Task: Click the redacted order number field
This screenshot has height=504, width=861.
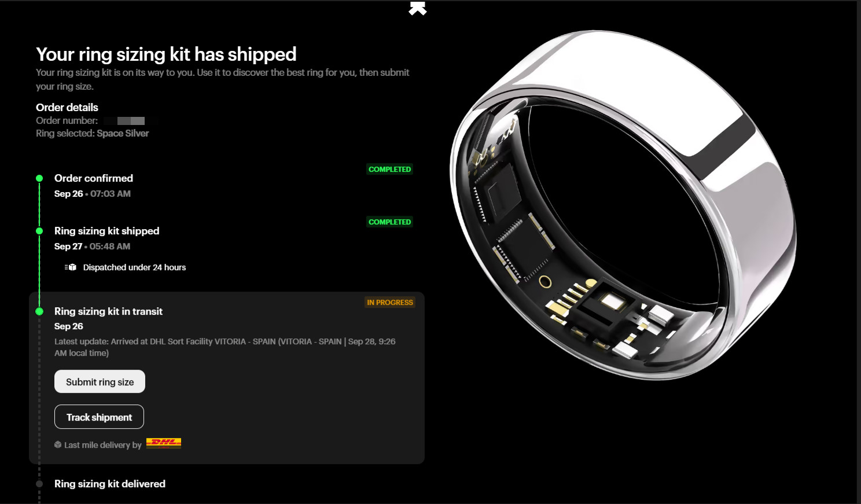Action: [130, 121]
